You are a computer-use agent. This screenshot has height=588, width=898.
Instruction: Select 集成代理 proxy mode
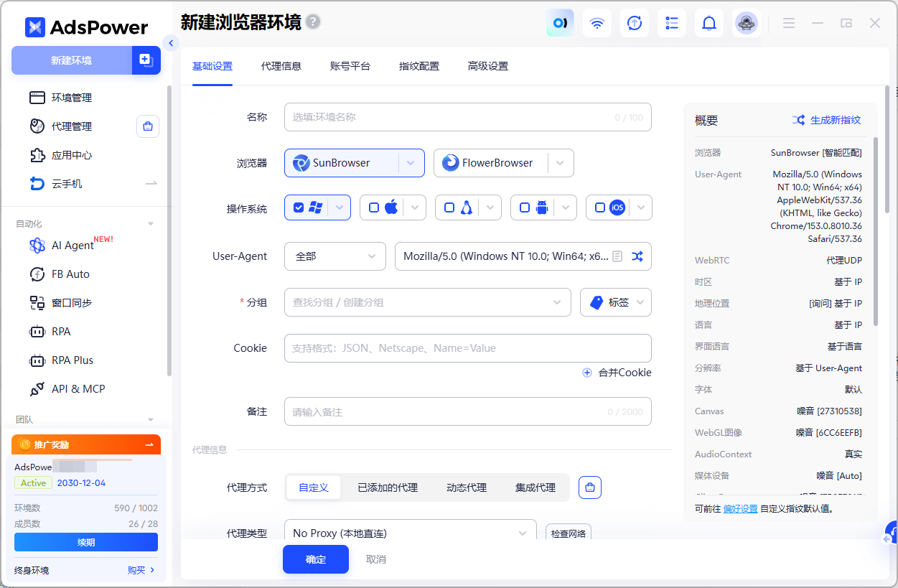[x=535, y=487]
